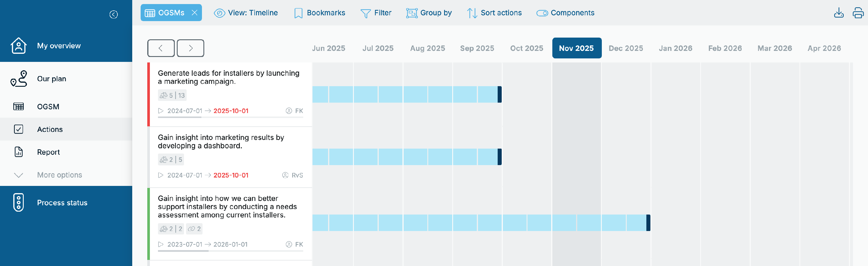Click the download icon at top right
868x266 pixels.
click(839, 13)
